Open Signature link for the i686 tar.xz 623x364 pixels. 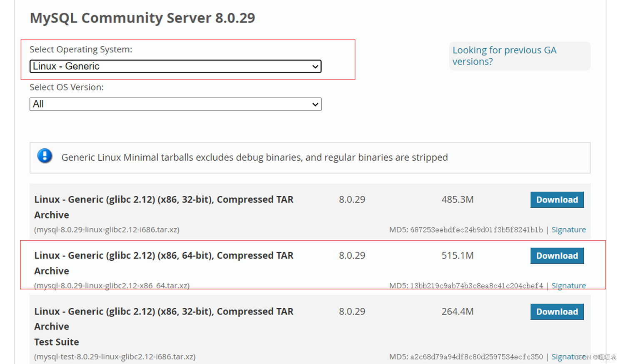pyautogui.click(x=568, y=229)
